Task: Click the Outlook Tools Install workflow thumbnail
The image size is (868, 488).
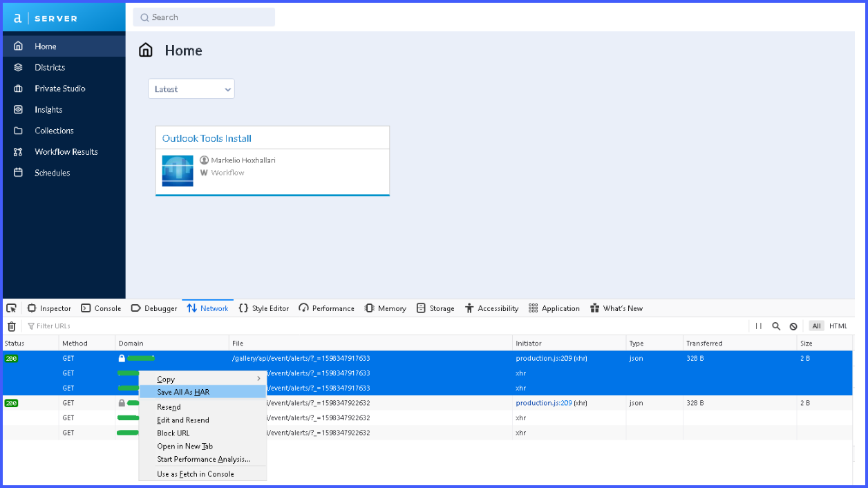Action: [x=178, y=171]
